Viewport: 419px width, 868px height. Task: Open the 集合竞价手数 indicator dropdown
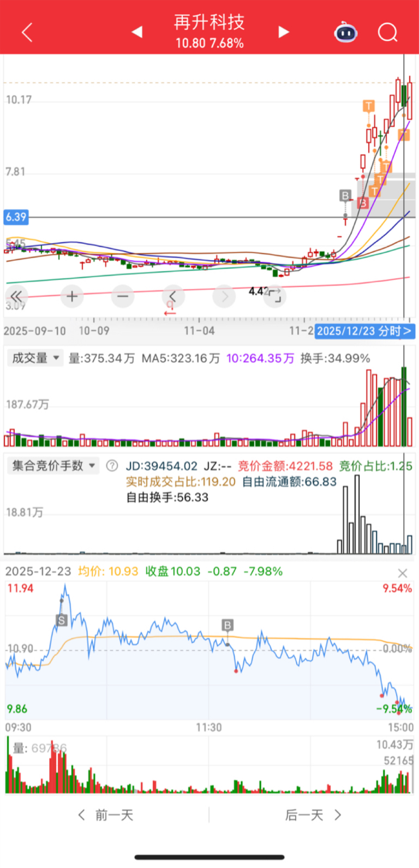tap(53, 466)
